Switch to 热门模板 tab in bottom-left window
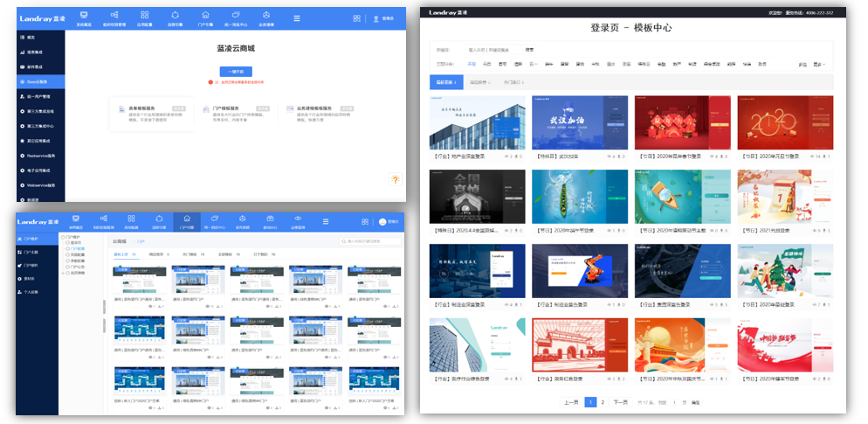Screen dimensions: 868x424 193,254
